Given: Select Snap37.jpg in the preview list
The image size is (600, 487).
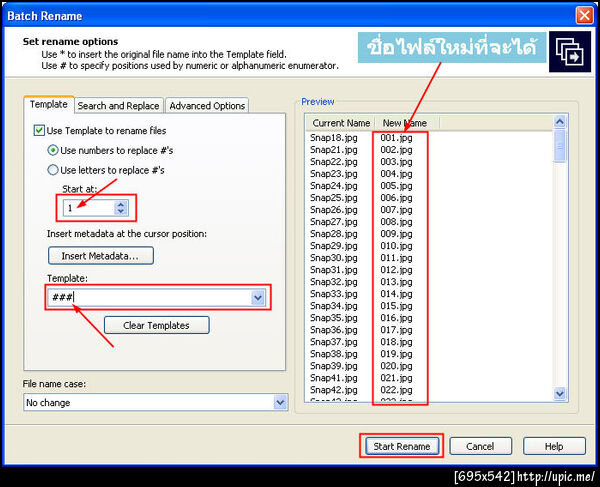Looking at the screenshot, I should [x=334, y=342].
